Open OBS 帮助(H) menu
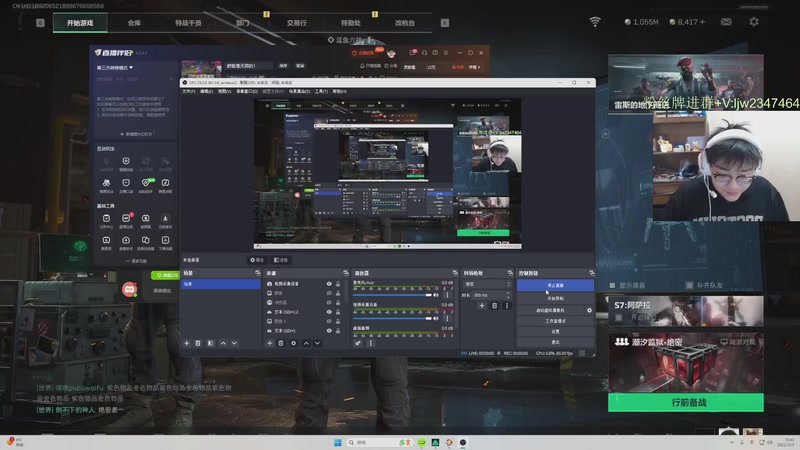800x450 pixels. (x=340, y=91)
